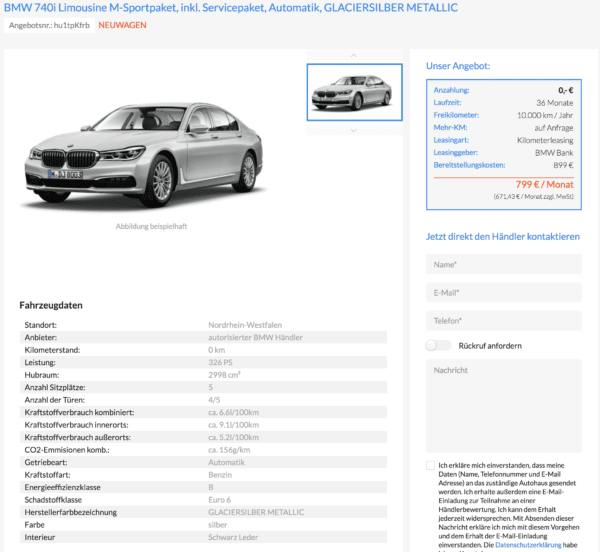600x552 pixels.
Task: Check the data consent checkbox
Action: coord(430,465)
